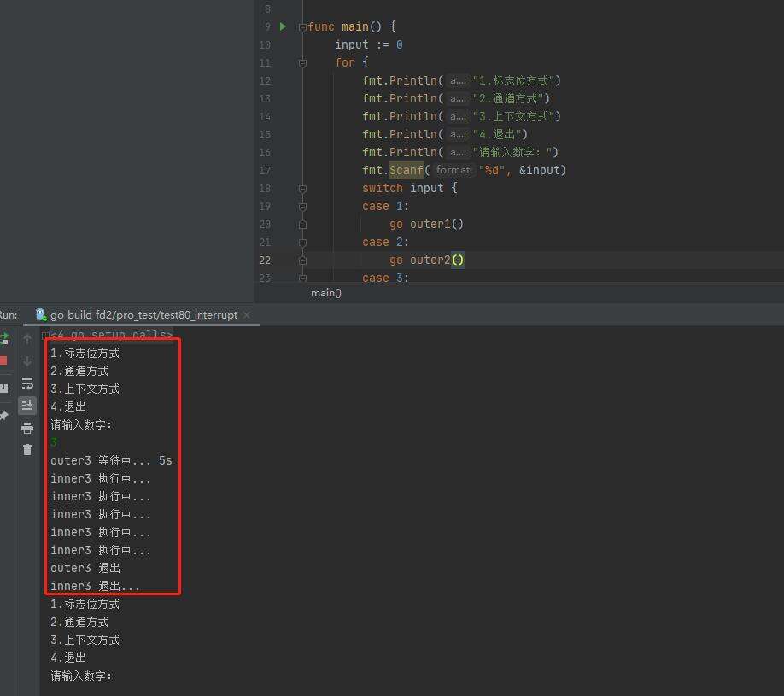Click console line 'outer3 等待中... 5s'
The width and height of the screenshot is (784, 696).
click(111, 460)
